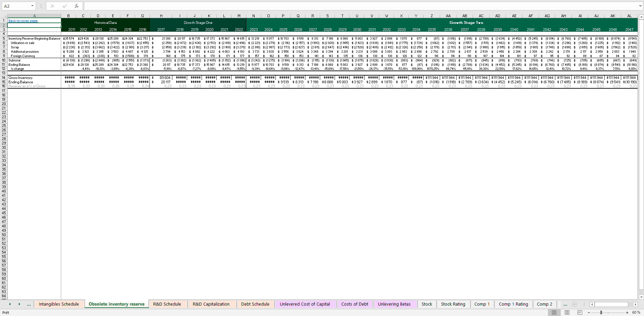Click the zoom slider handle
The height and width of the screenshot is (316, 644).
pyautogui.click(x=601, y=312)
